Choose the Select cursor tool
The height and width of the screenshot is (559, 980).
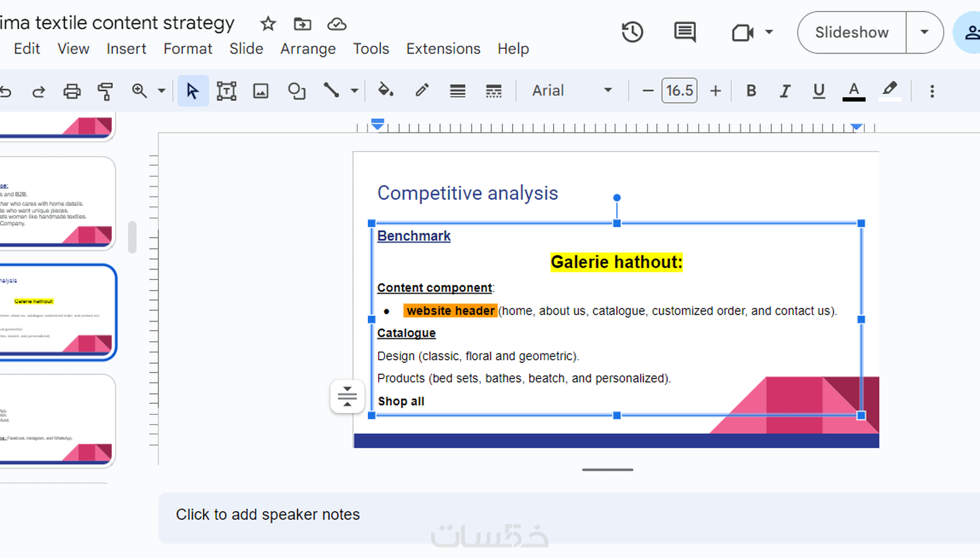193,91
